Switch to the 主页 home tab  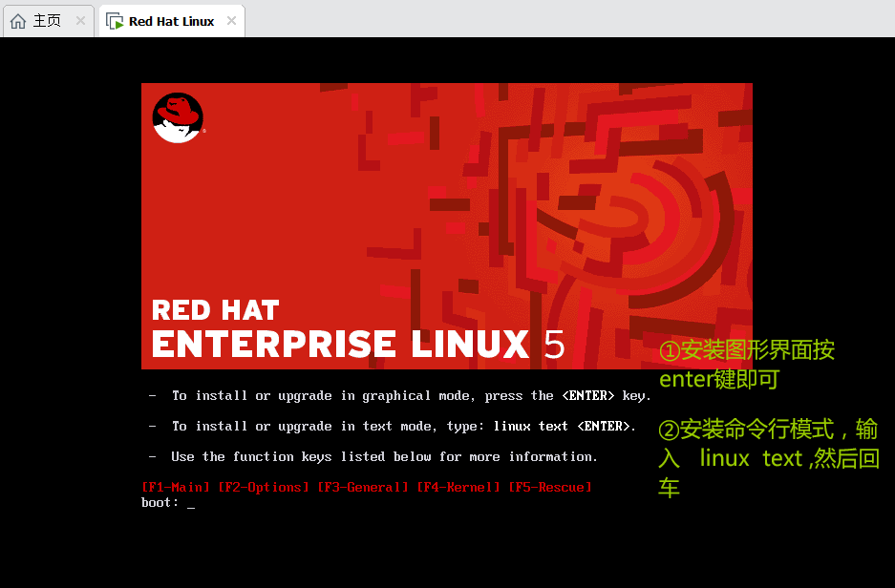point(48,21)
